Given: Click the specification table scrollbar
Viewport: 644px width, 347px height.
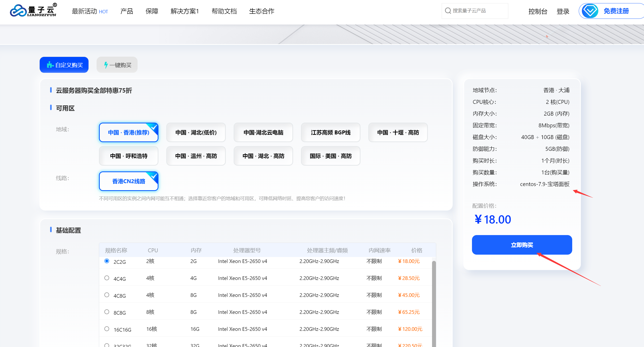Looking at the screenshot, I should point(434,300).
